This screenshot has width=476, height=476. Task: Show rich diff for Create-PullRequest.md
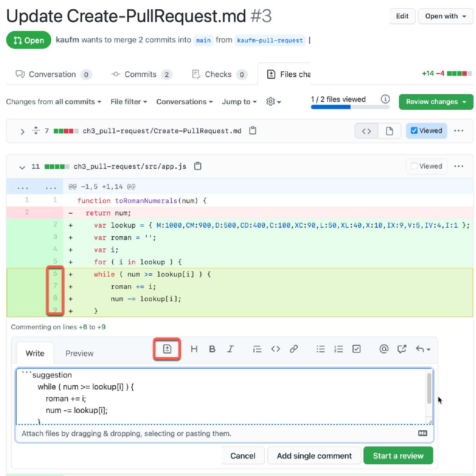(x=389, y=131)
